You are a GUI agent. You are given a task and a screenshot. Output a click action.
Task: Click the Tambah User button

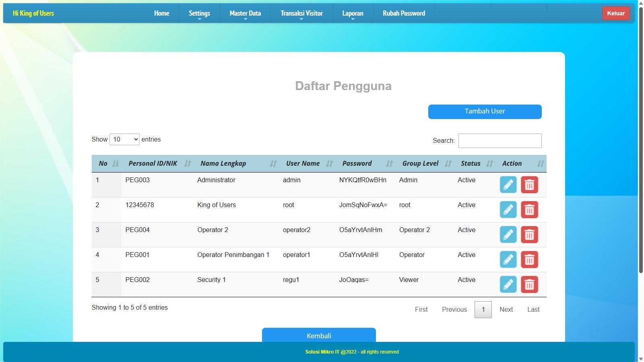click(485, 112)
